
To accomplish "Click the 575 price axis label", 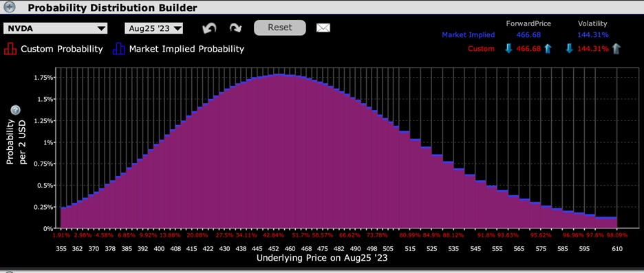I will tap(541, 249).
